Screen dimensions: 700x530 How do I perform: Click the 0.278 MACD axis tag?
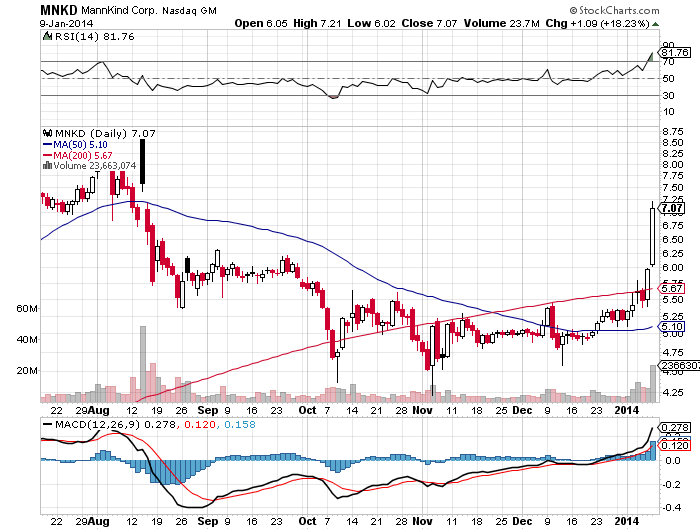click(x=675, y=428)
